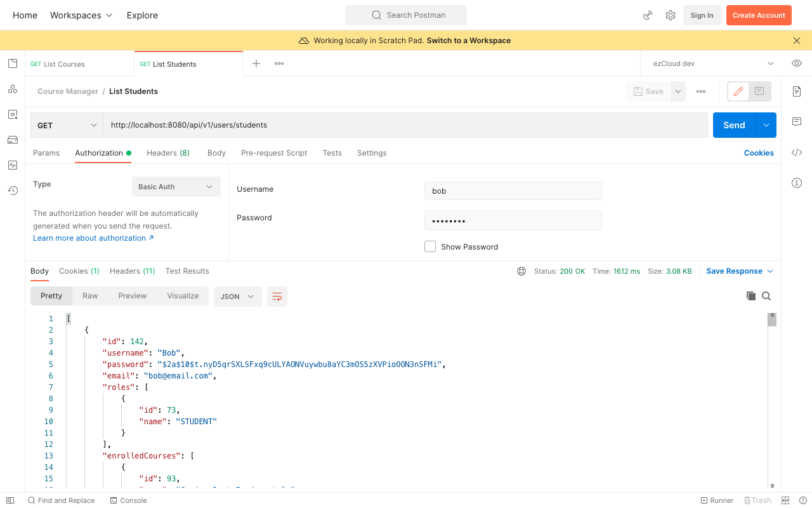Open the Environments sidebar icon
The image size is (812, 508).
click(x=13, y=114)
